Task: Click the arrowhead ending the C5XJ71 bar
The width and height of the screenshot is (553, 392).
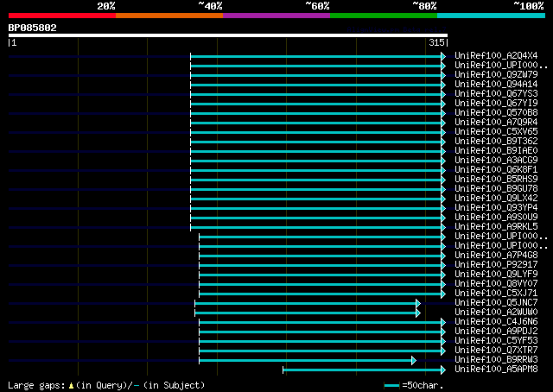Action: (x=443, y=294)
